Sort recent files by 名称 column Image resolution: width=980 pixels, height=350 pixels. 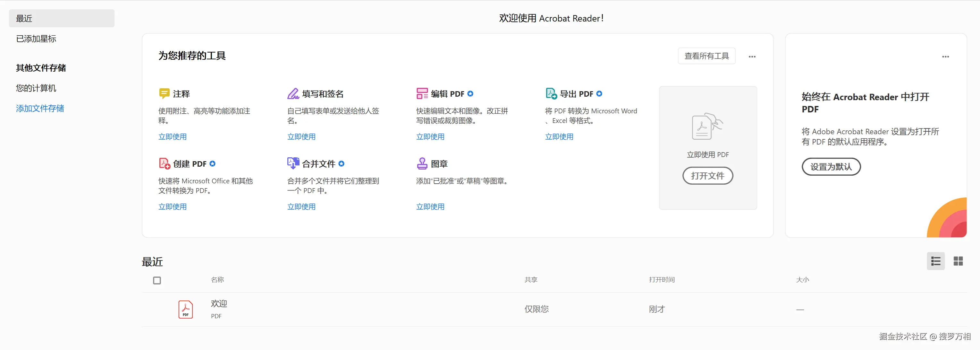click(x=217, y=280)
